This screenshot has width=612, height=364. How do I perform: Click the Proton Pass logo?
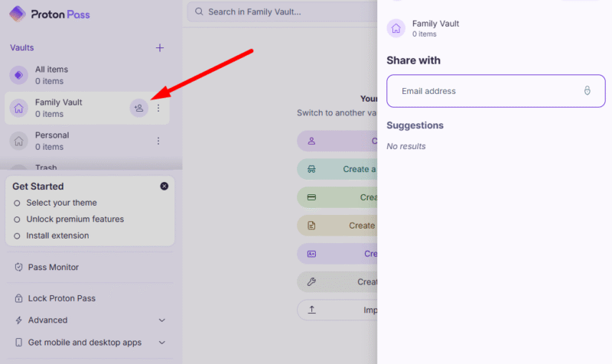50,15
